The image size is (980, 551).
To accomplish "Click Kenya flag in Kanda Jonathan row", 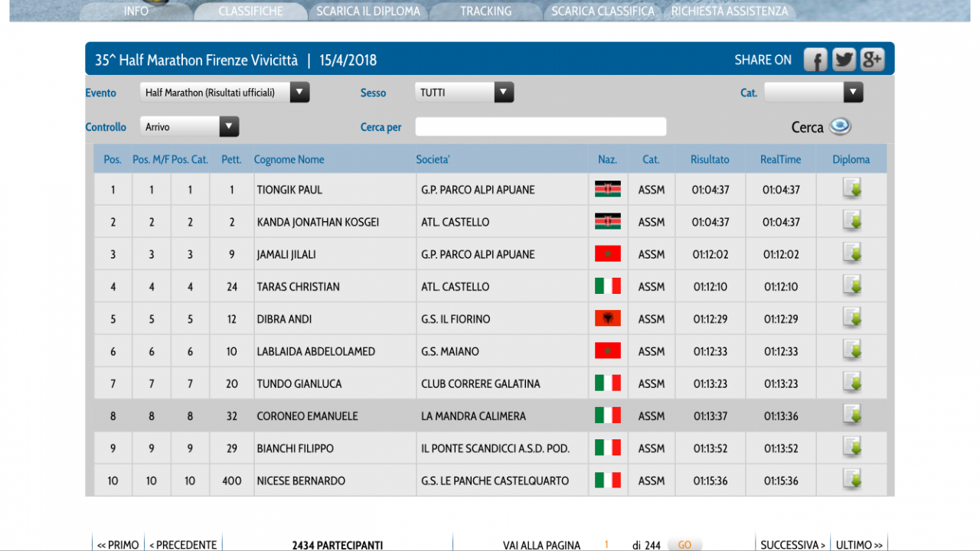I will coord(608,221).
